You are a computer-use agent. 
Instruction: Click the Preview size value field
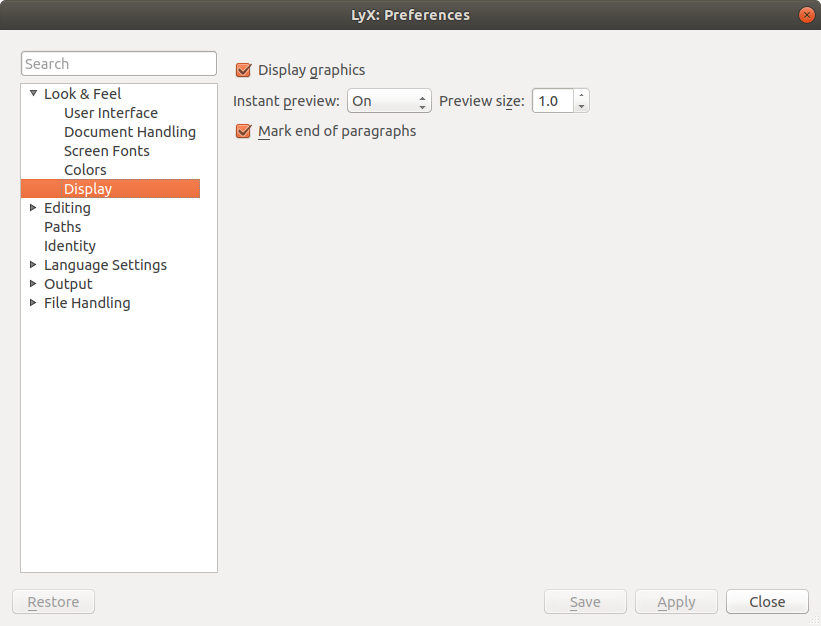[553, 101]
